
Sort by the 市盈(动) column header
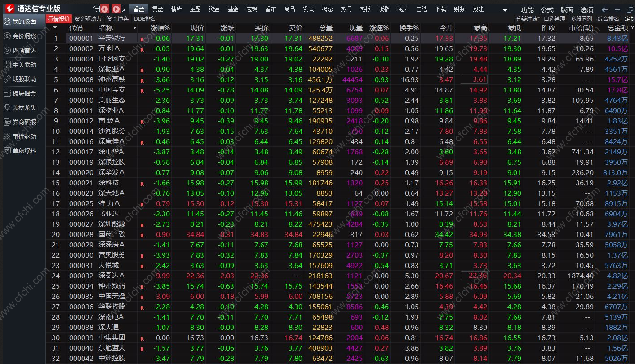(x=581, y=28)
